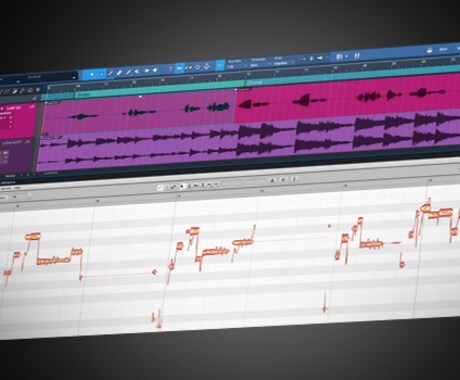Viewport: 460px width, 380px height.
Task: Select the Chorus marker in arranger track
Action: (x=255, y=82)
